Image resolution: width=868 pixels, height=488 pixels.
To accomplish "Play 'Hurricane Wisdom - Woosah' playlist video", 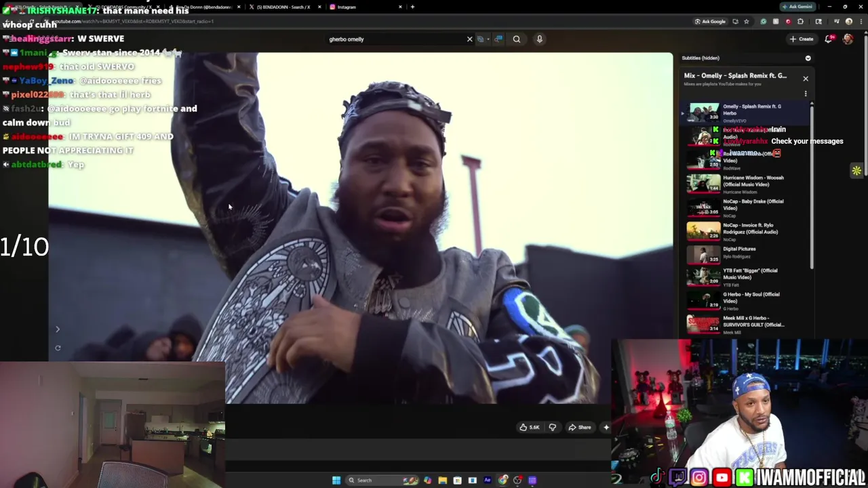I will (x=746, y=184).
